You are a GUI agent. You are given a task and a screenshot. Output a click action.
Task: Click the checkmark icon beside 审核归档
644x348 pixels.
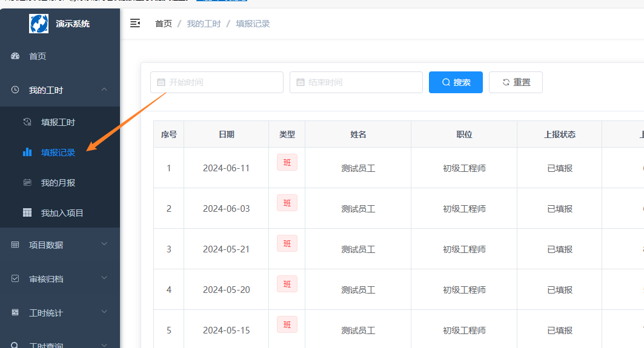[x=15, y=278]
